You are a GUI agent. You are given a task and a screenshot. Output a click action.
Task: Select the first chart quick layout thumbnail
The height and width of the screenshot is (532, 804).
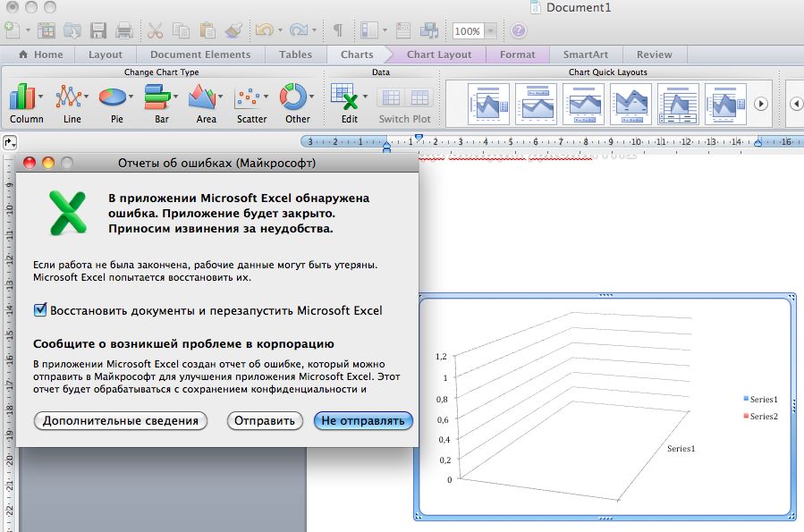tap(488, 104)
